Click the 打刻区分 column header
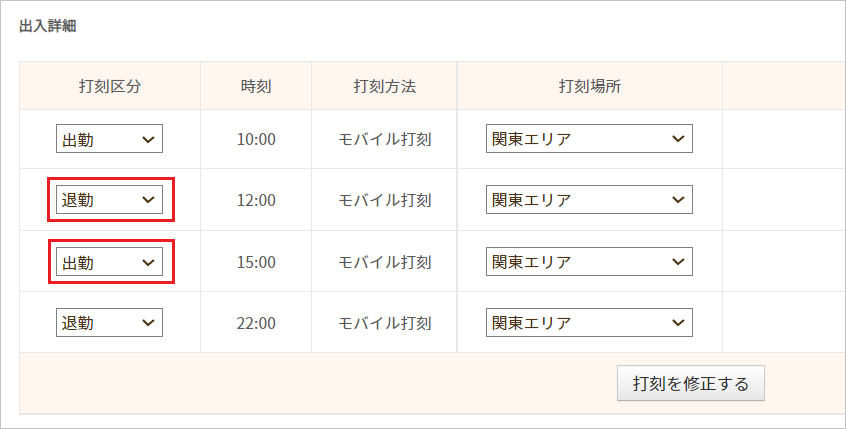This screenshot has height=429, width=846. point(110,86)
